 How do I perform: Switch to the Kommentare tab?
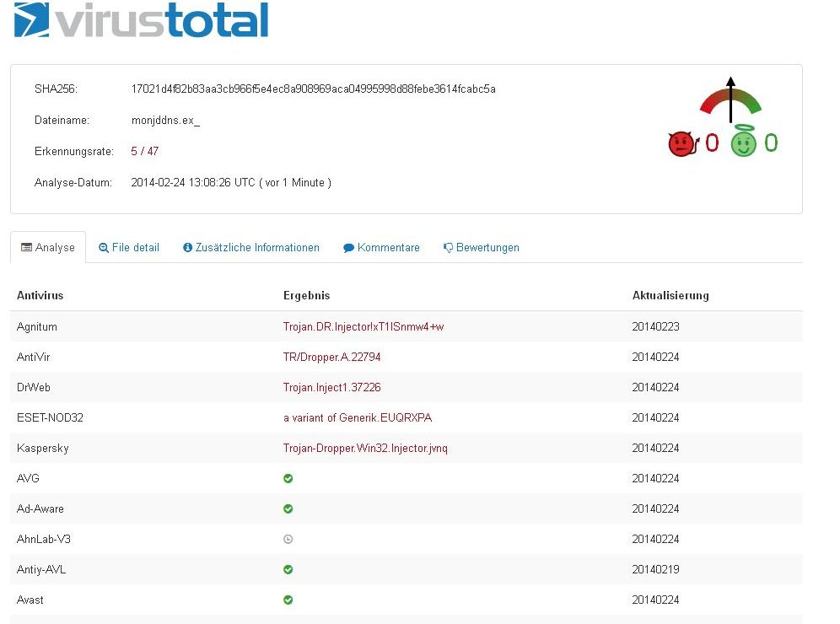tap(381, 247)
